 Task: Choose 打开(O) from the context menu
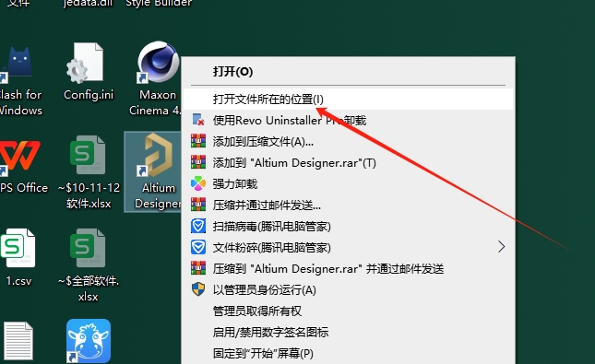click(348, 71)
